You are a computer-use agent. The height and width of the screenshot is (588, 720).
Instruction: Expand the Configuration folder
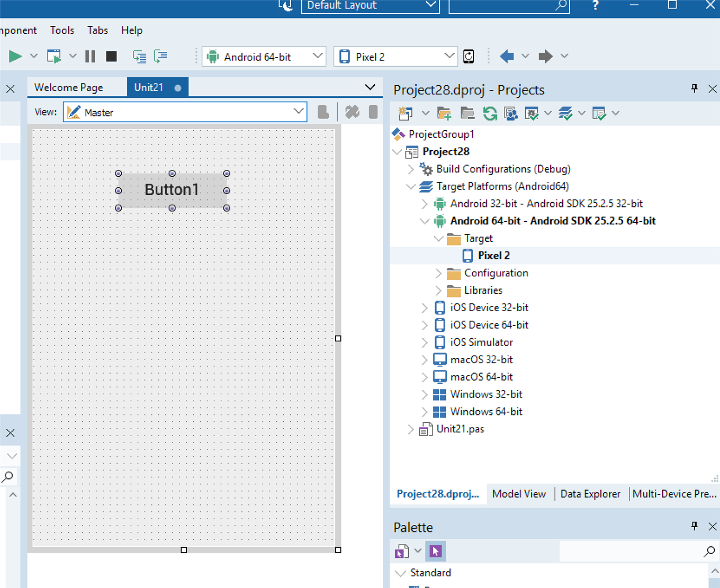[x=438, y=273]
